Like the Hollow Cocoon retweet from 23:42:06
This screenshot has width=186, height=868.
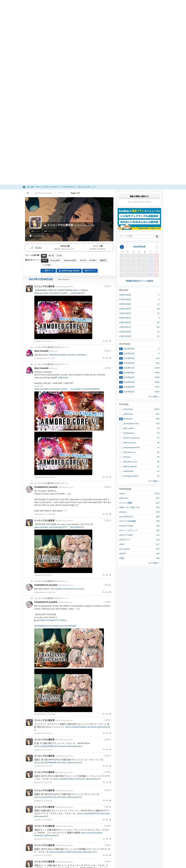[x=110, y=714]
